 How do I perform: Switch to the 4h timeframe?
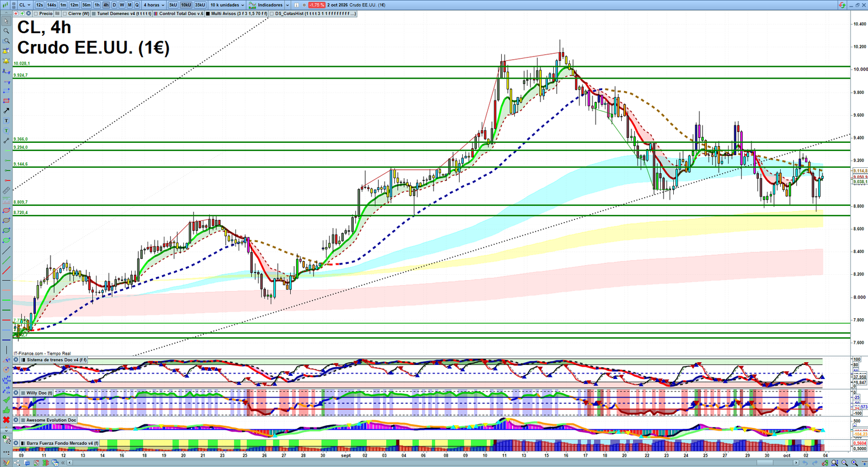(106, 5)
